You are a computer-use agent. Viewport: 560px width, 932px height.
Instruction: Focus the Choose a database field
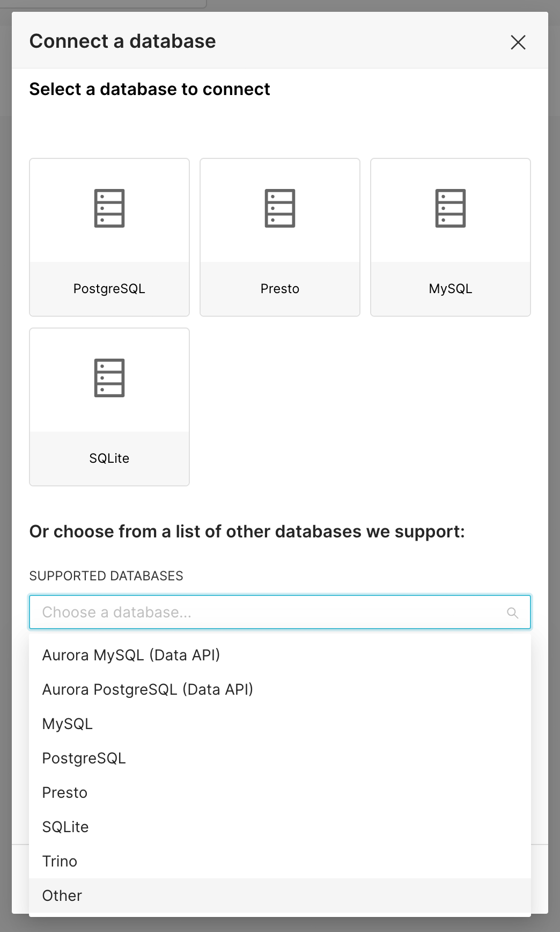(268, 612)
